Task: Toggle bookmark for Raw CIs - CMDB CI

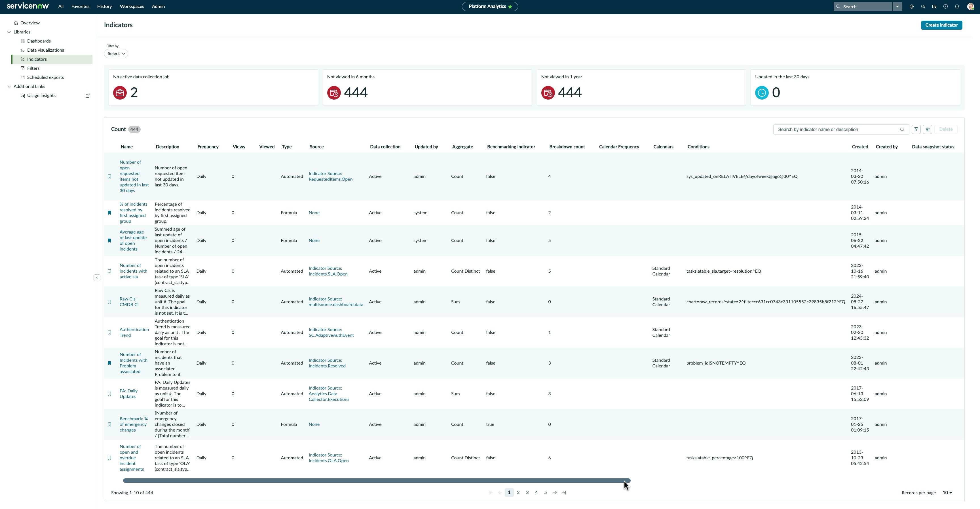Action: [109, 302]
